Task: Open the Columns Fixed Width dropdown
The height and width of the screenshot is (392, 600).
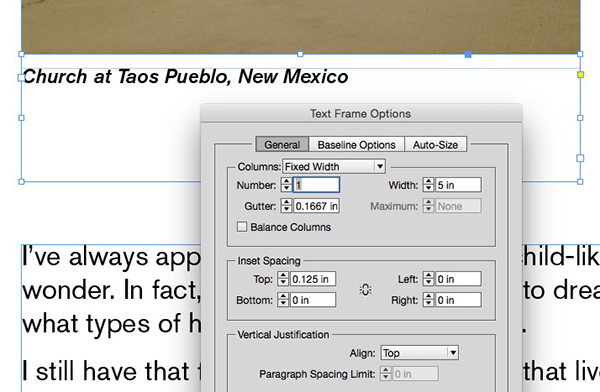Action: tap(334, 167)
